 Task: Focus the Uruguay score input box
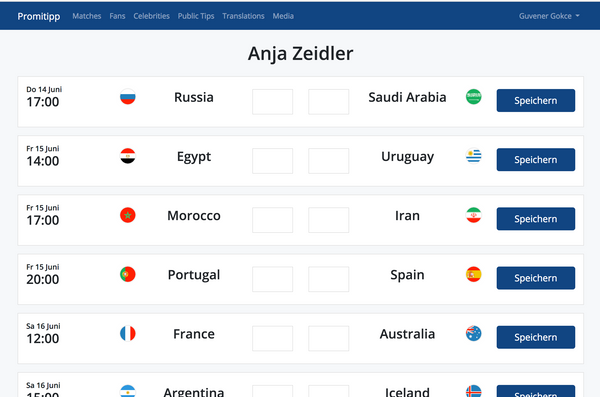click(329, 161)
